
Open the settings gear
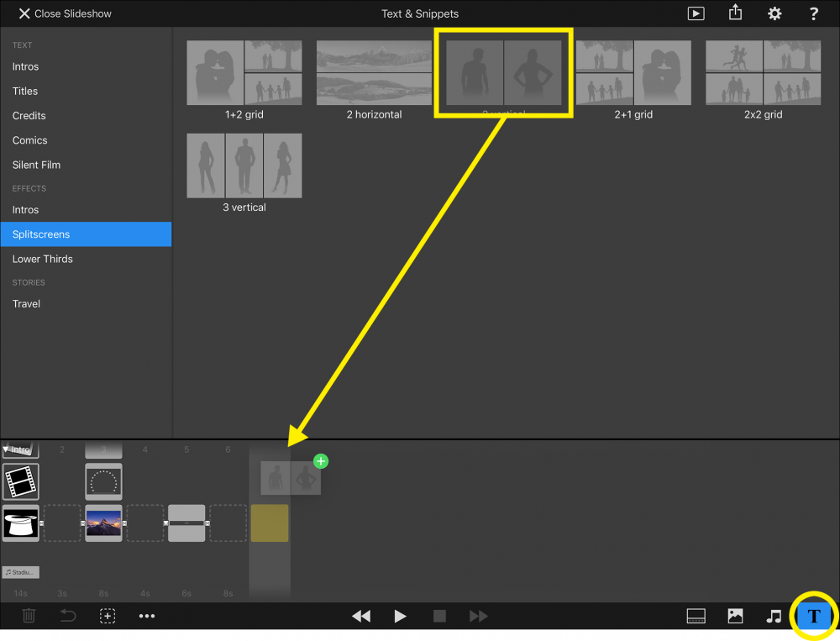774,13
